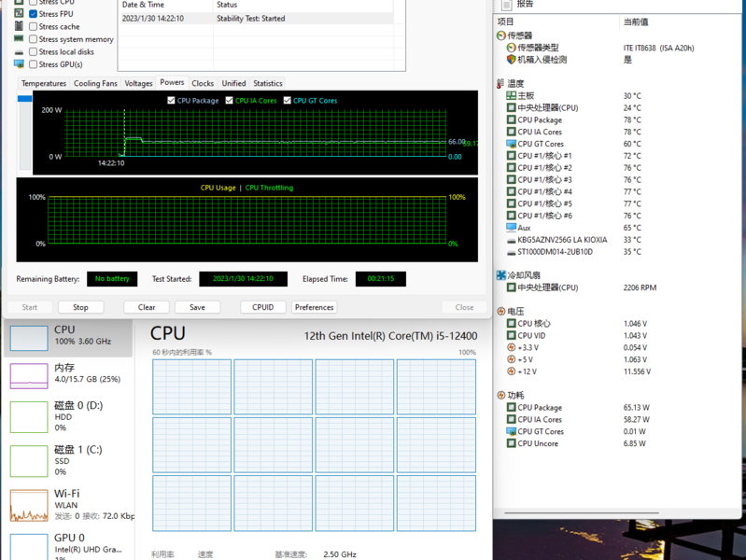This screenshot has height=560, width=746.
Task: Select the Wi-Fi WLAN performance item
Action: (68, 505)
